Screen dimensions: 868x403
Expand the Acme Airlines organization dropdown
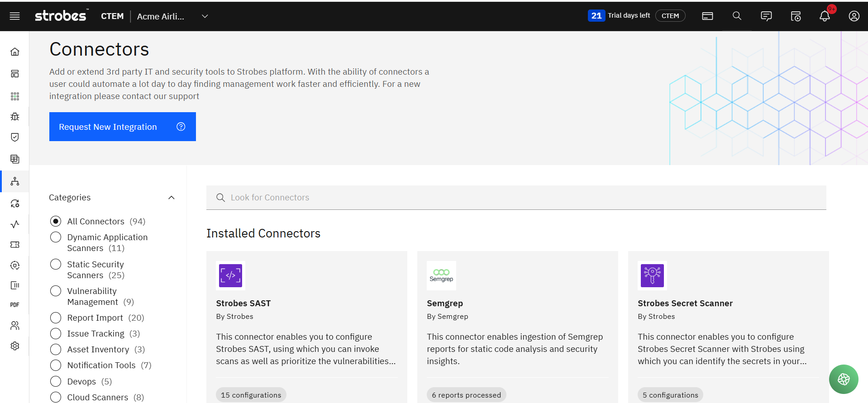(x=205, y=16)
